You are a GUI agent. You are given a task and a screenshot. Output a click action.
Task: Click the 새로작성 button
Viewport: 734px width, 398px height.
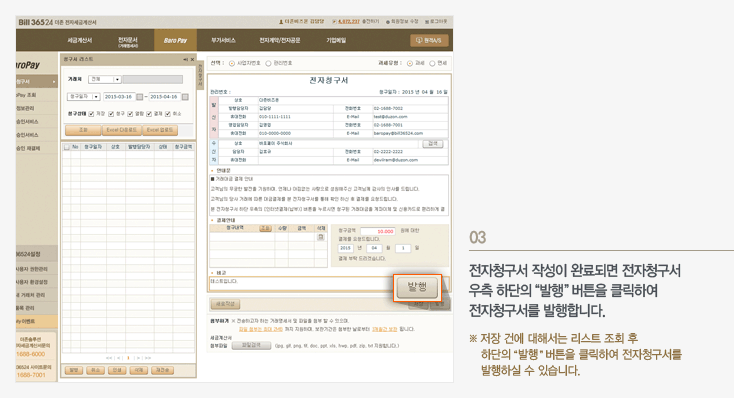(225, 304)
